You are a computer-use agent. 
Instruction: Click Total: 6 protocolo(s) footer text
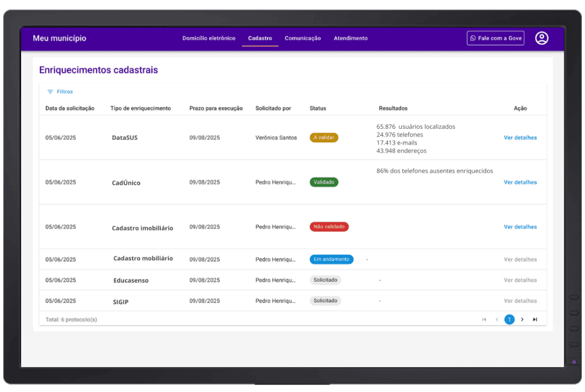click(71, 319)
